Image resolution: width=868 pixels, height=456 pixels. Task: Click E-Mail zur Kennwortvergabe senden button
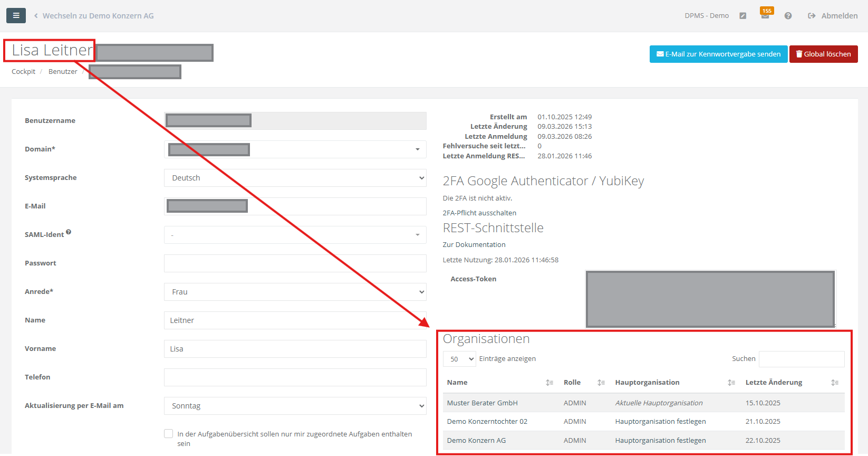pyautogui.click(x=718, y=54)
